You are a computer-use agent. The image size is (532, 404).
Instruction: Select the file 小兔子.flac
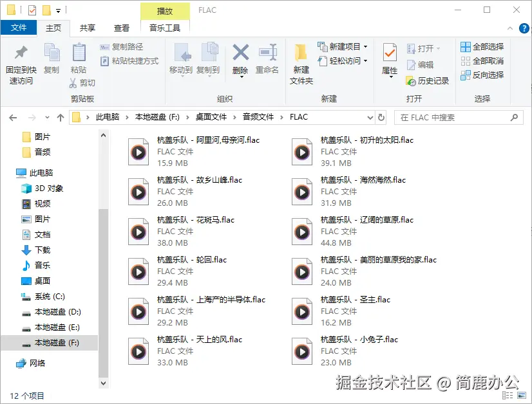pyautogui.click(x=345, y=351)
